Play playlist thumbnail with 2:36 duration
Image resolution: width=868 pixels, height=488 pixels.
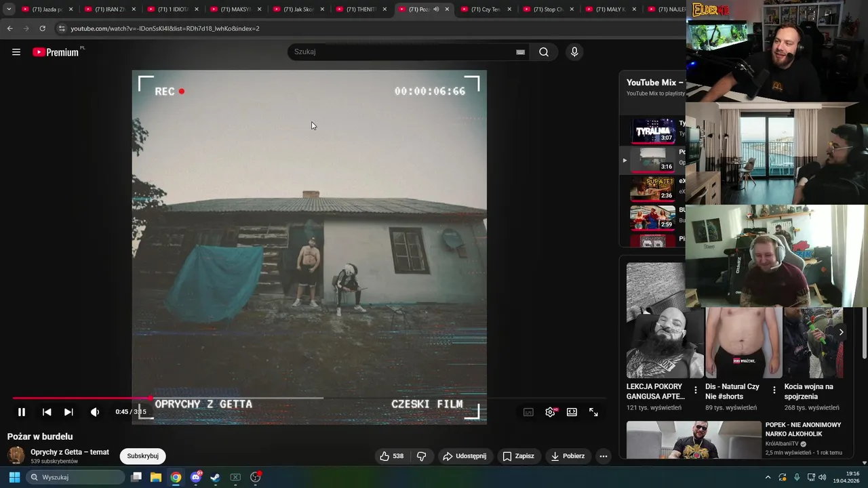(653, 188)
